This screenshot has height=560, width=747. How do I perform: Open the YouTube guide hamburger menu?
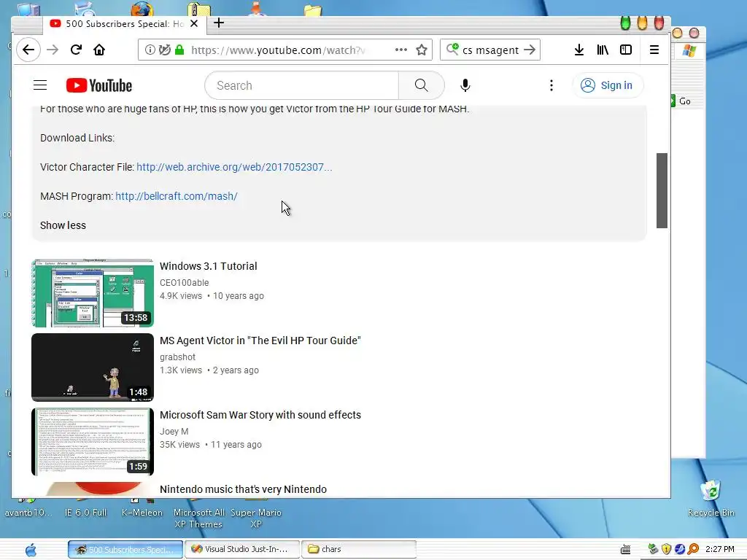tap(40, 85)
